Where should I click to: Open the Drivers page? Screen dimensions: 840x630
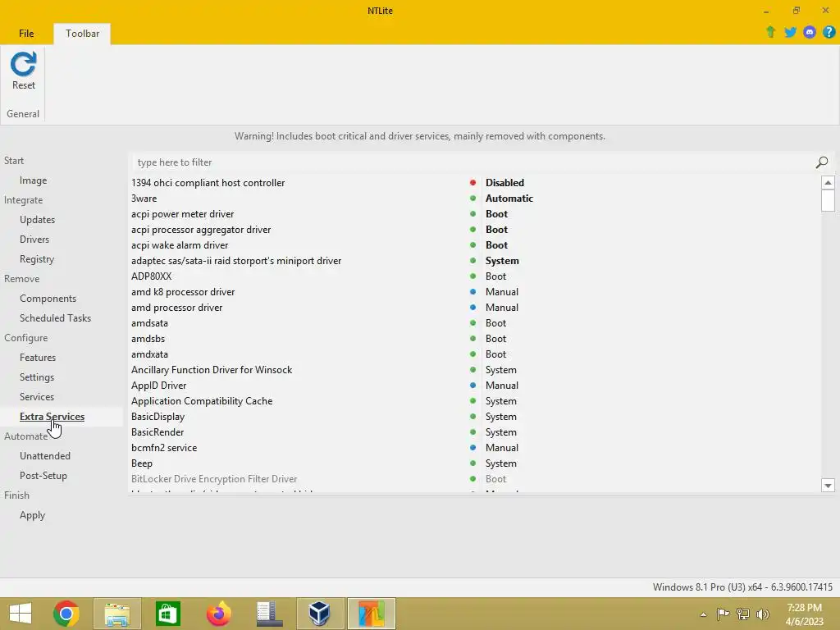(x=34, y=240)
